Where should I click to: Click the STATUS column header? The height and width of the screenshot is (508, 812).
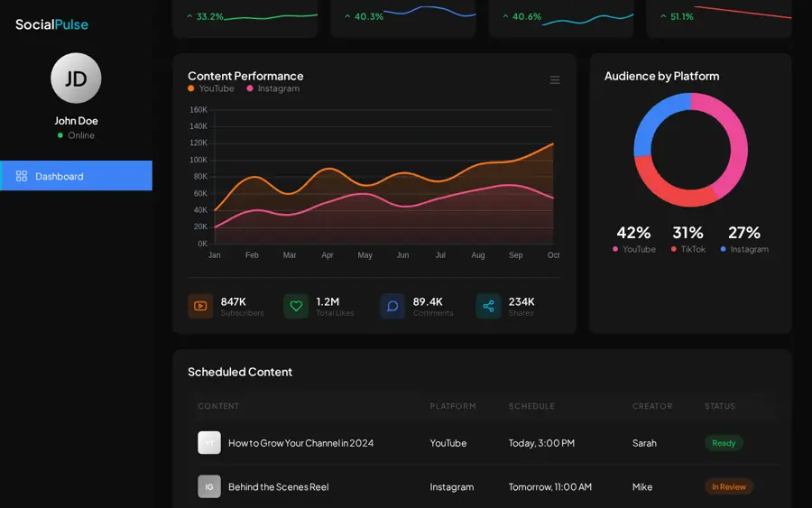(720, 406)
